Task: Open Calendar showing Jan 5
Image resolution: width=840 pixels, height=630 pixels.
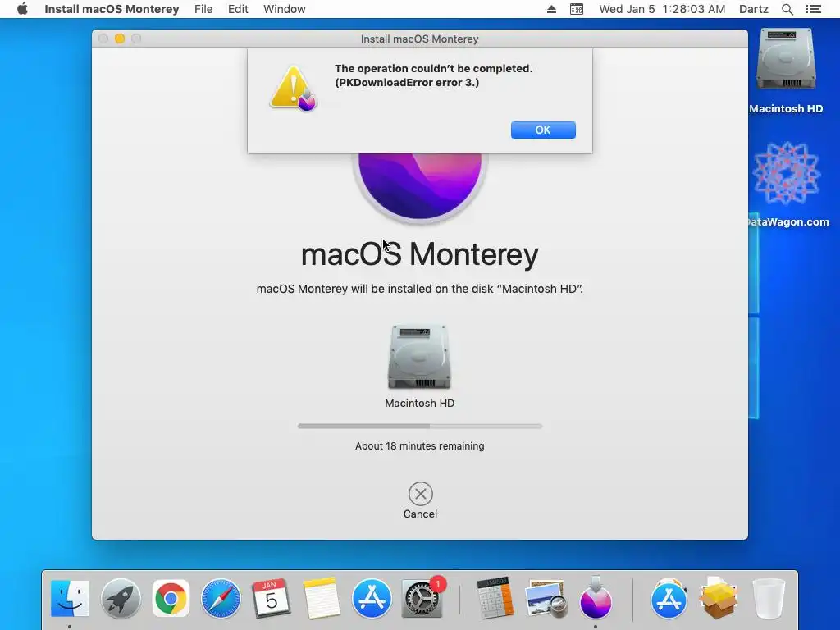Action: pyautogui.click(x=271, y=598)
